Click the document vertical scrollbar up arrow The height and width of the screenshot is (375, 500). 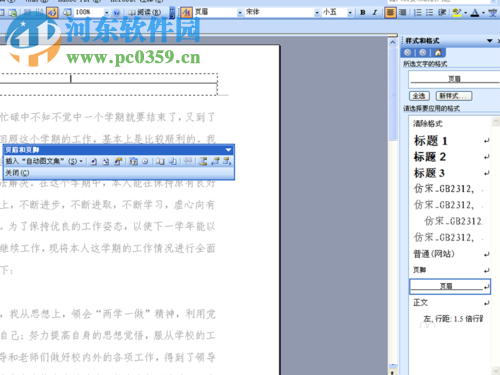(x=393, y=42)
